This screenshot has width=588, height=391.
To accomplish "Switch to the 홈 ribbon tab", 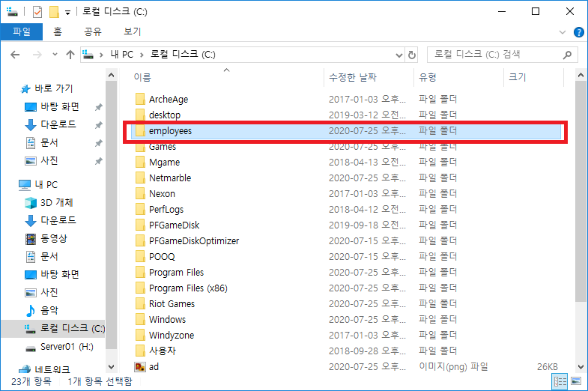I will 58,31.
